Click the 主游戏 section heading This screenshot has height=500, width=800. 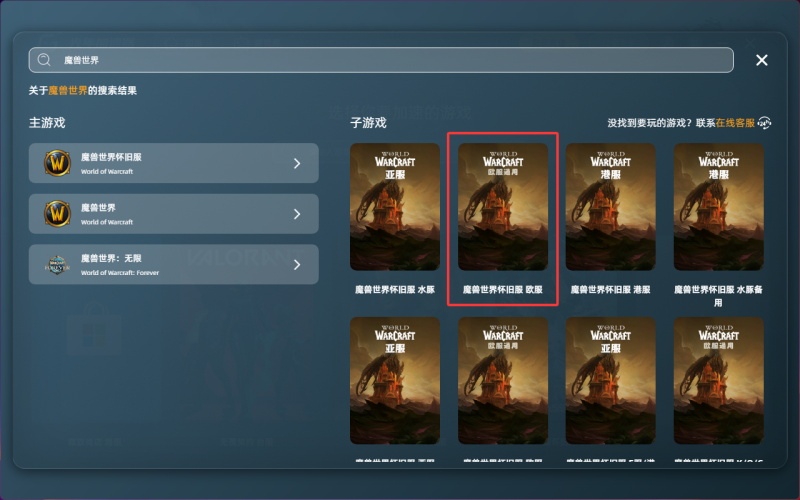tap(47, 123)
